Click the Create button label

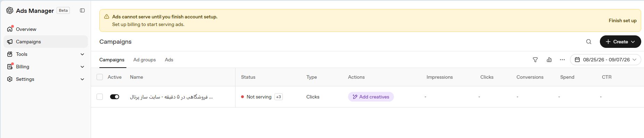coord(620,42)
